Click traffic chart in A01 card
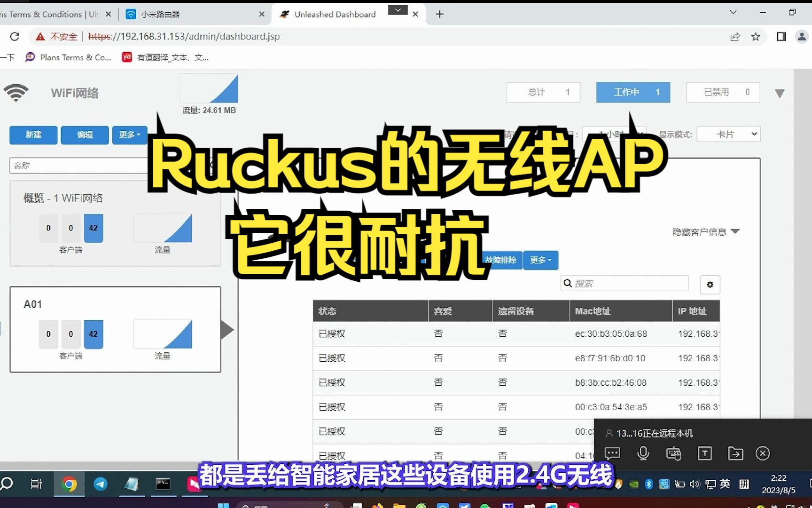Screen dimensions: 812x508 pyautogui.click(x=163, y=334)
